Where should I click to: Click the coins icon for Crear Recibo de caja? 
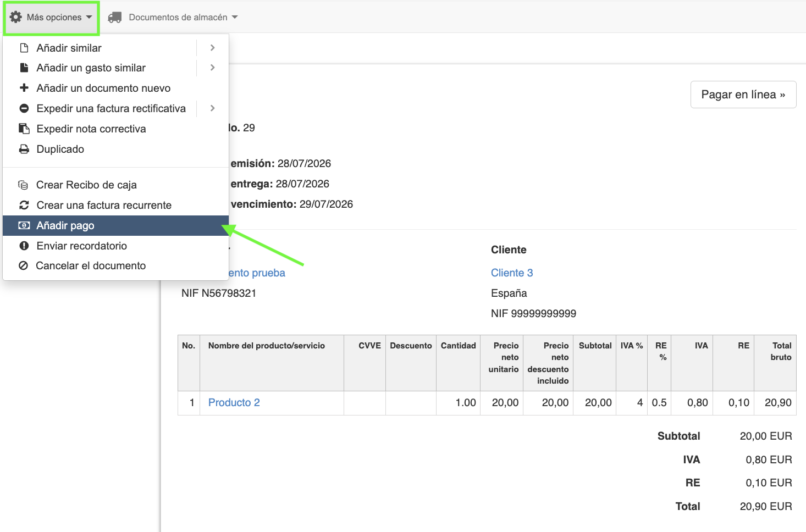[23, 185]
